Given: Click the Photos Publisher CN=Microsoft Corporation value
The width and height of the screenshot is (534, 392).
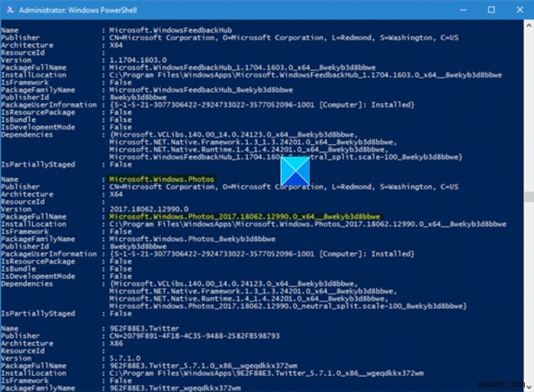Looking at the screenshot, I should coord(284,187).
